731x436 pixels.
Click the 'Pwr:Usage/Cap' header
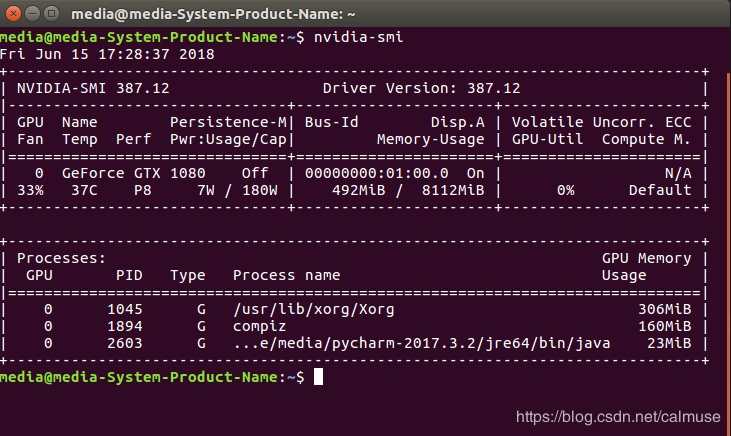(x=228, y=139)
